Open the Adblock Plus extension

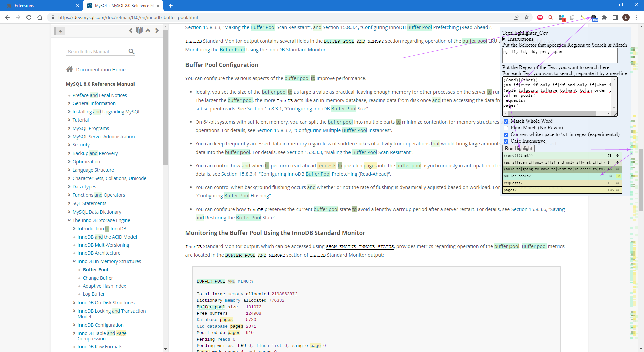coord(540,17)
